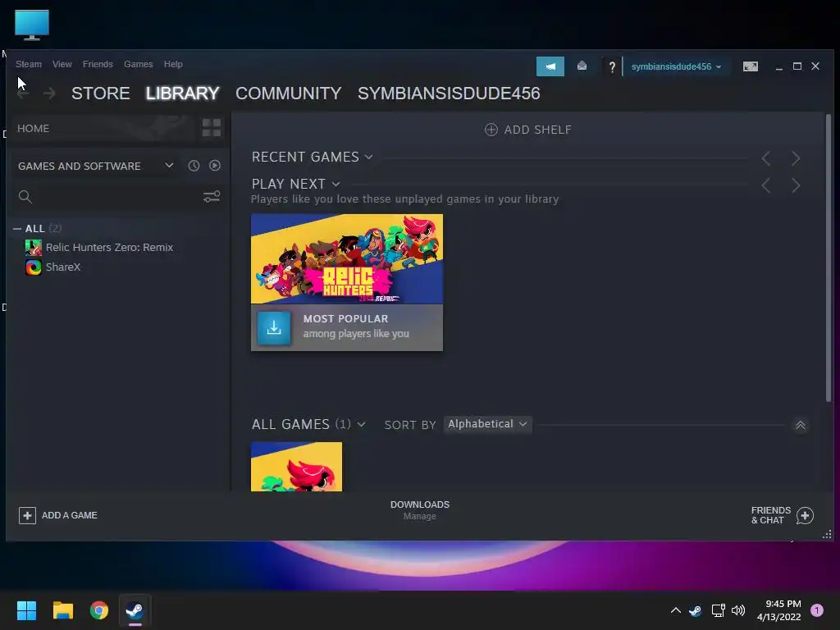Go to the STORE tab
Image resolution: width=840 pixels, height=630 pixels.
[x=101, y=94]
